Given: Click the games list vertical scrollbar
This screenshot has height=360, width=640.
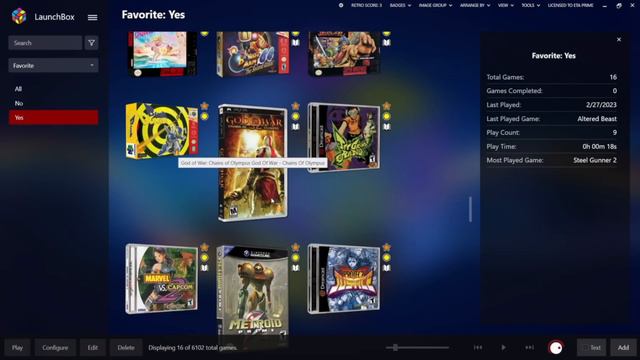Looking at the screenshot, I should click(470, 209).
